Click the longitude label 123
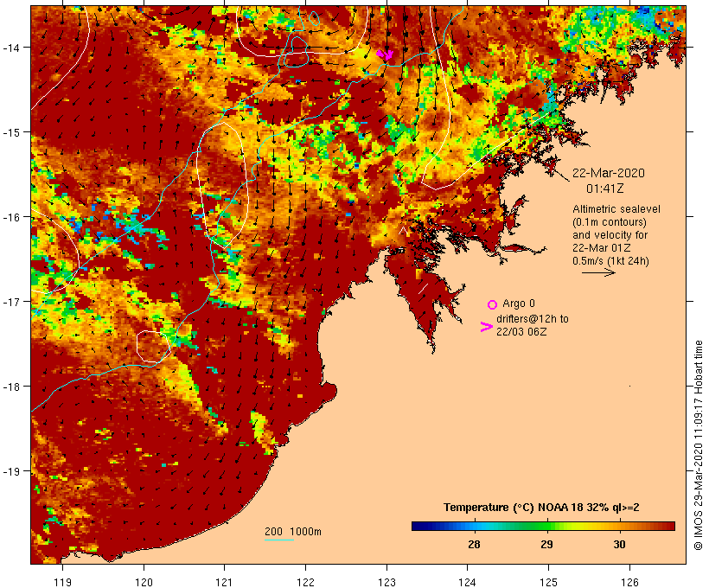This screenshot has height=588, width=709. coord(386,582)
